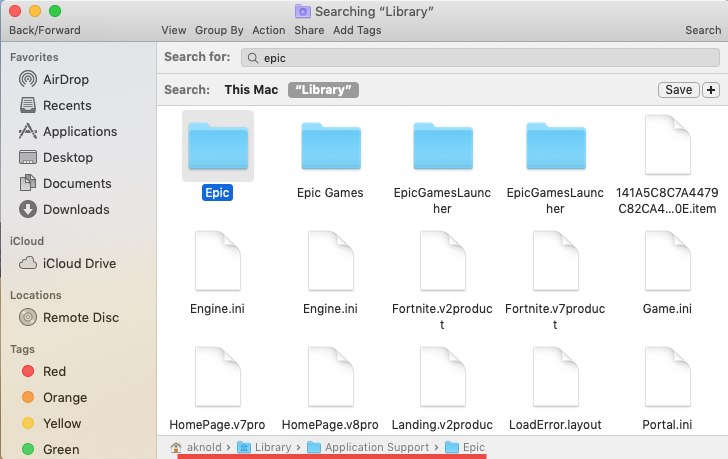Add a search criterion with plus button
The image size is (728, 459).
point(711,90)
